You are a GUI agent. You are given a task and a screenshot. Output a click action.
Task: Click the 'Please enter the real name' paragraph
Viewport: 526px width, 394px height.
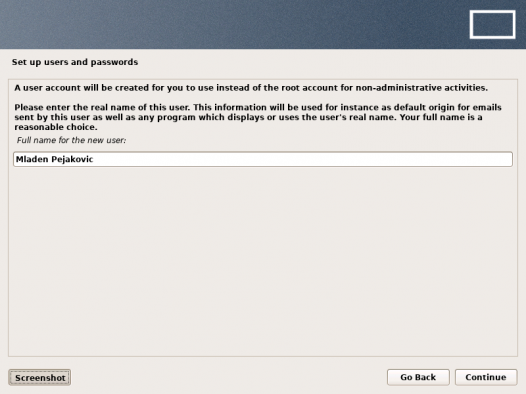(x=258, y=117)
